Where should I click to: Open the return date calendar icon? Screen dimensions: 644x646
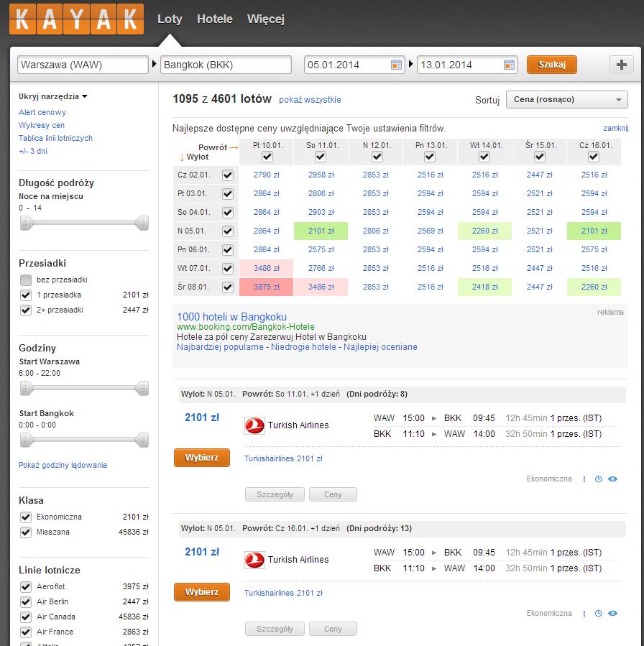pyautogui.click(x=509, y=65)
